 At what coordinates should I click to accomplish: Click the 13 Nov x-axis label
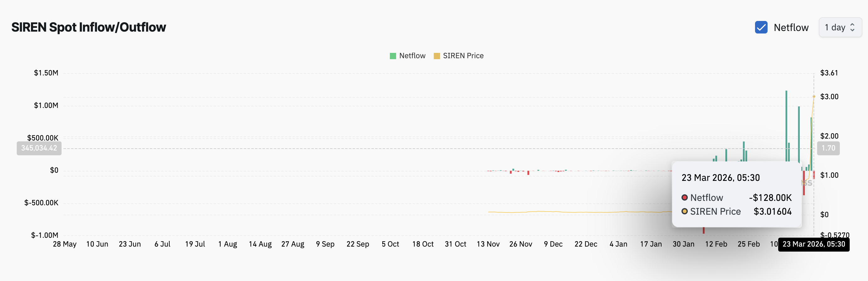click(488, 244)
